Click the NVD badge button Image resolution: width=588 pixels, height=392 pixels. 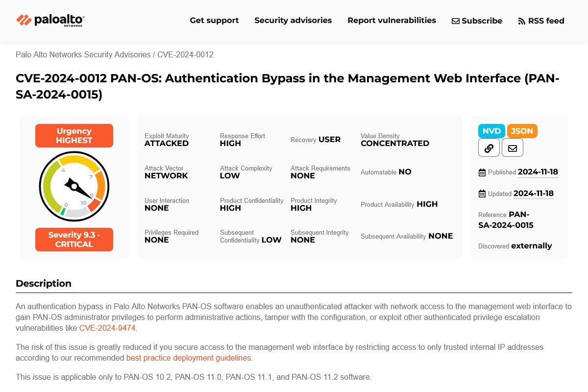pyautogui.click(x=491, y=131)
